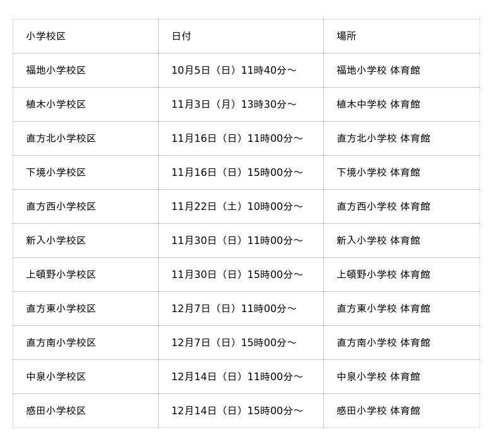Select the 直方北小学校区 cell
Image resolution: width=504 pixels, height=447 pixels.
coord(61,139)
